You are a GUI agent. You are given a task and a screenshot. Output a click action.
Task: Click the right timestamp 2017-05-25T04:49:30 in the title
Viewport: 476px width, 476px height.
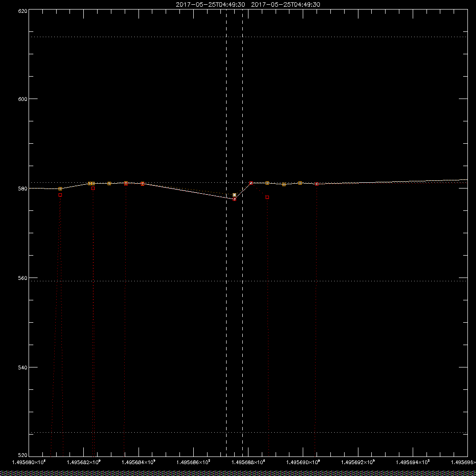286,5
